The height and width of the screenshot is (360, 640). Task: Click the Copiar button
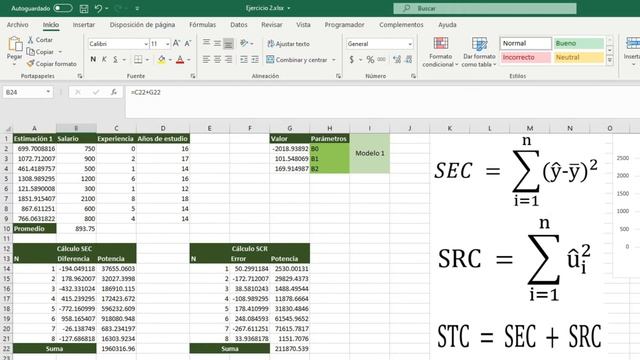(40, 52)
